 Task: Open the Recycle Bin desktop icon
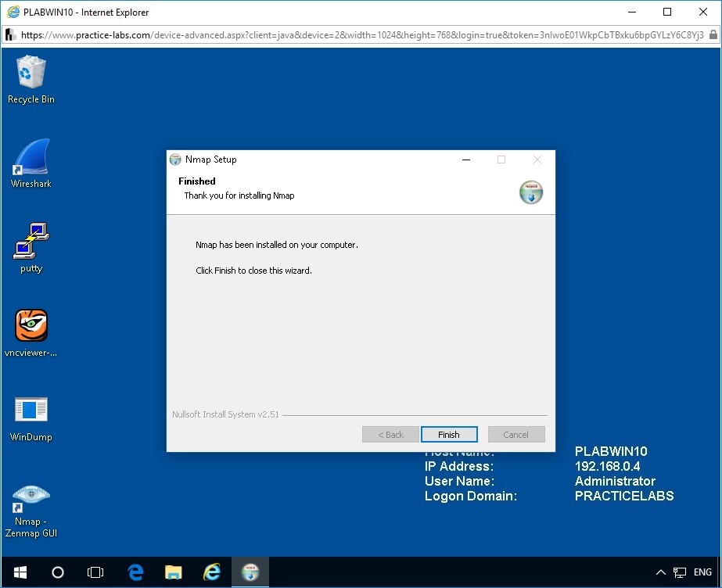point(31,80)
